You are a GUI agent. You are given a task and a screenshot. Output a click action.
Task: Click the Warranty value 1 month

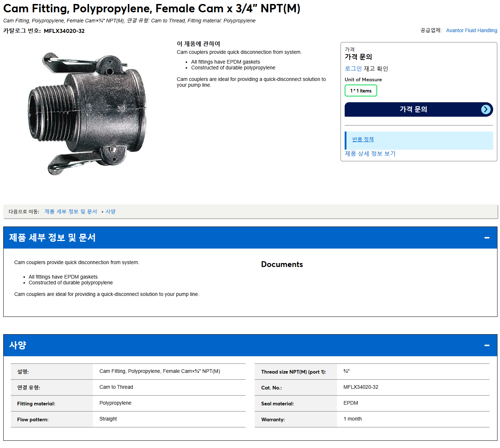click(x=352, y=419)
